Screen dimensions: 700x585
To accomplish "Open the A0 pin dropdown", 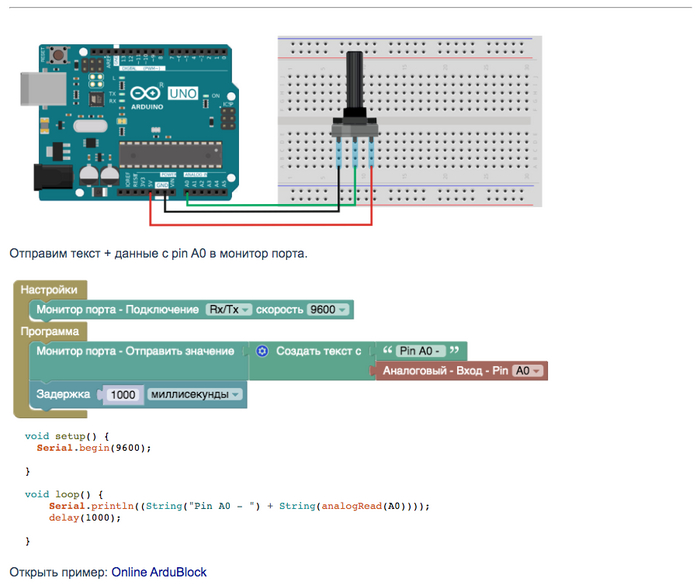I will [x=526, y=371].
